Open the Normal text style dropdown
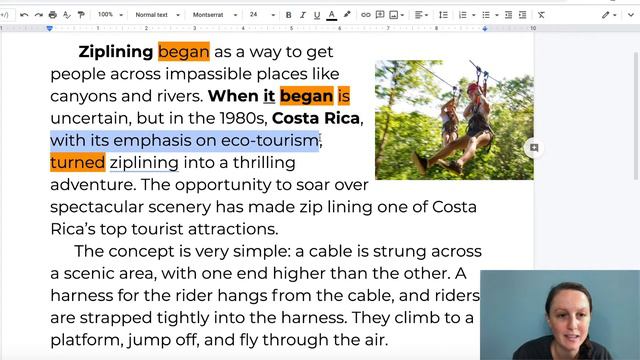The width and height of the screenshot is (640, 360). pos(157,15)
